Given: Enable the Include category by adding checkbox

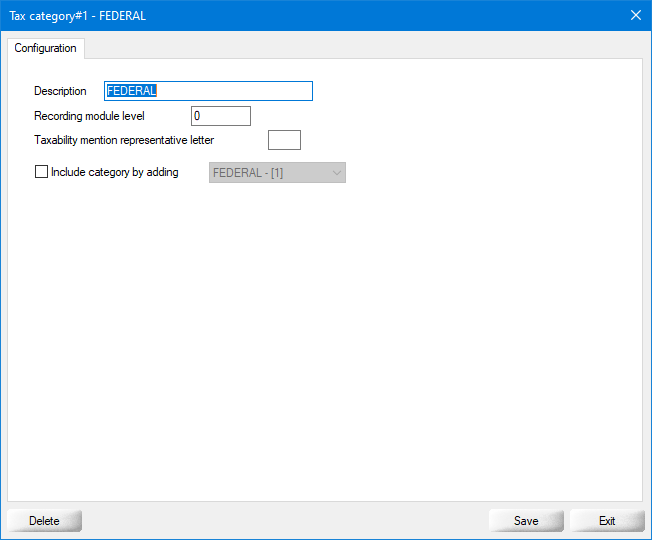Looking at the screenshot, I should 41,172.
